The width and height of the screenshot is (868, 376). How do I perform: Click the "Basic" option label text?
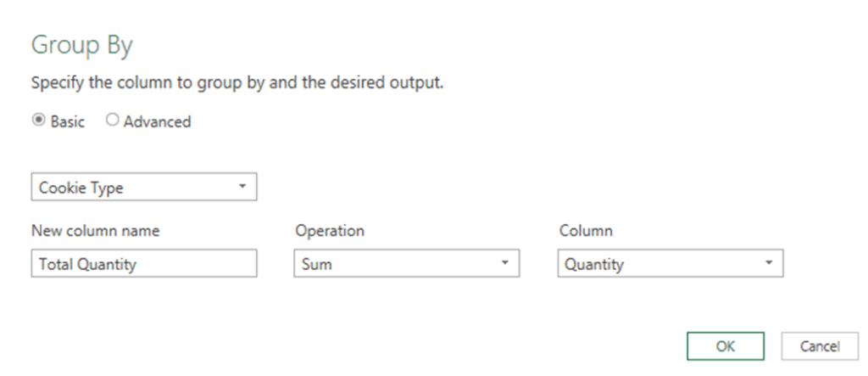coord(67,121)
